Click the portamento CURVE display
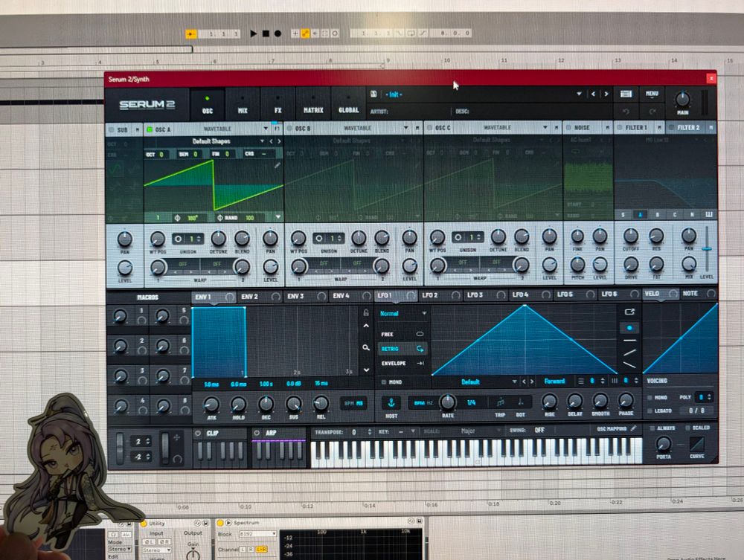The height and width of the screenshot is (560, 744). [x=697, y=444]
